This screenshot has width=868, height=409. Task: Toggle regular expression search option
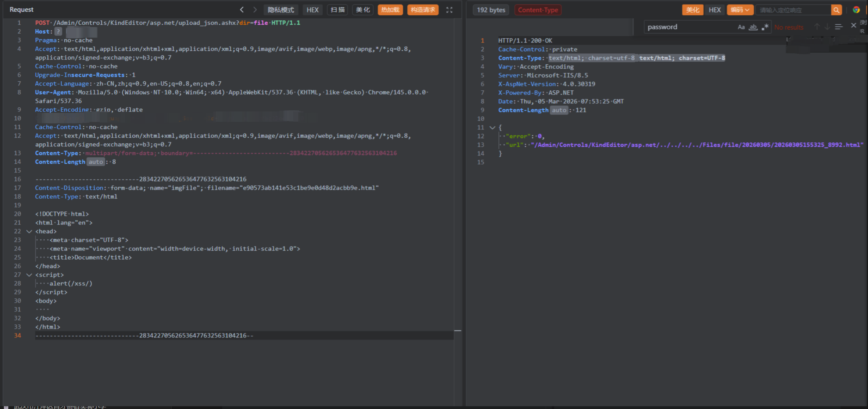pos(765,27)
